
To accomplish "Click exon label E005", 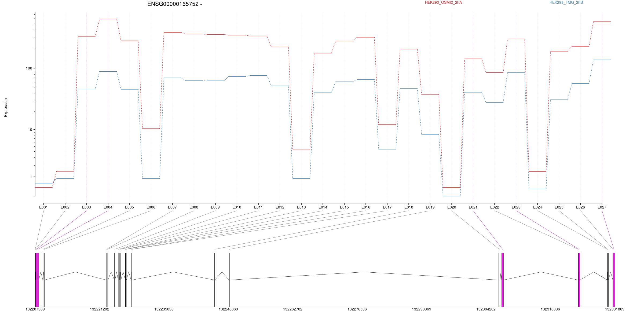I will tap(129, 207).
